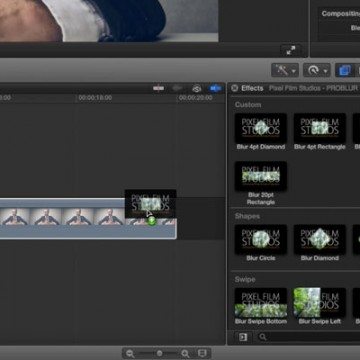Open the clip appearance options
This screenshot has width=360, height=360.
(201, 353)
